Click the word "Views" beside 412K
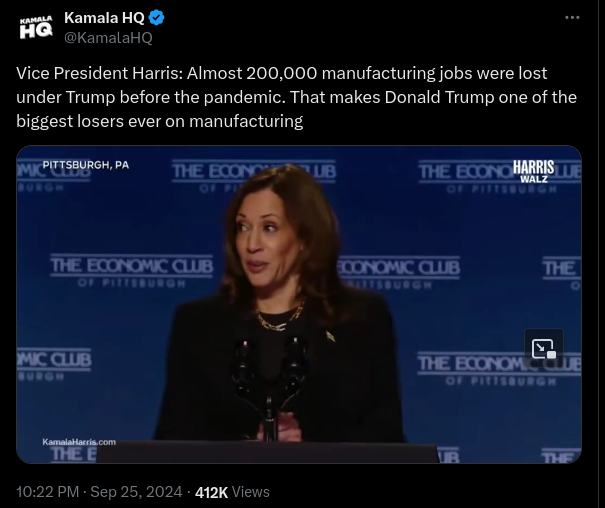The height and width of the screenshot is (508, 605). click(251, 492)
